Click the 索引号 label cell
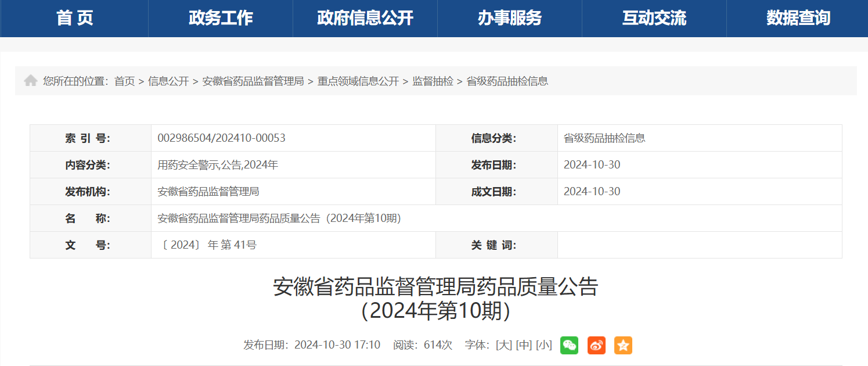 coord(91,138)
